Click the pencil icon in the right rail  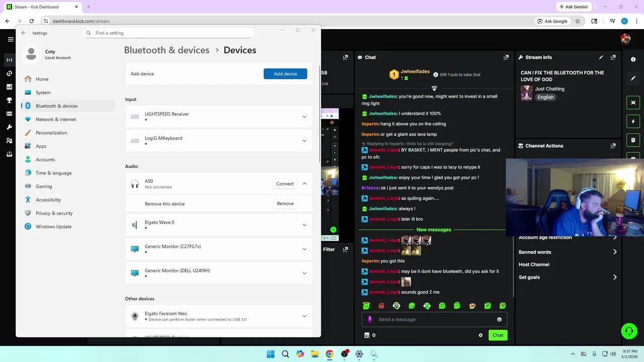633,78
